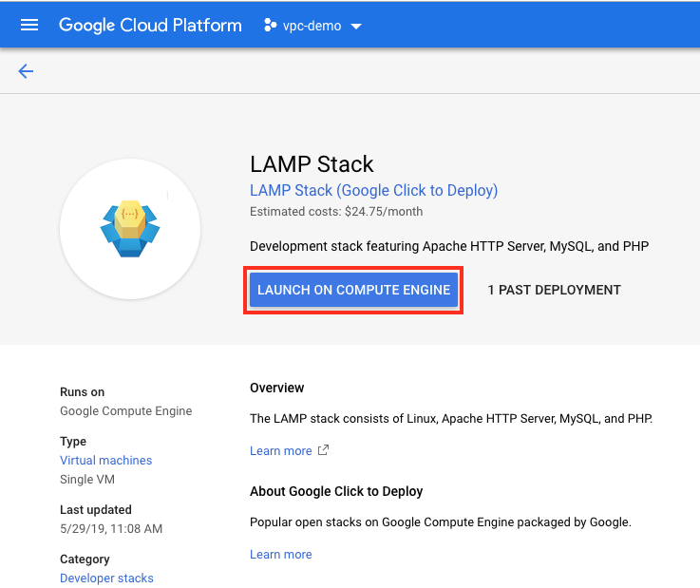Click the Google Compute Engine text under Runs on
The image size is (700, 588).
125,410
